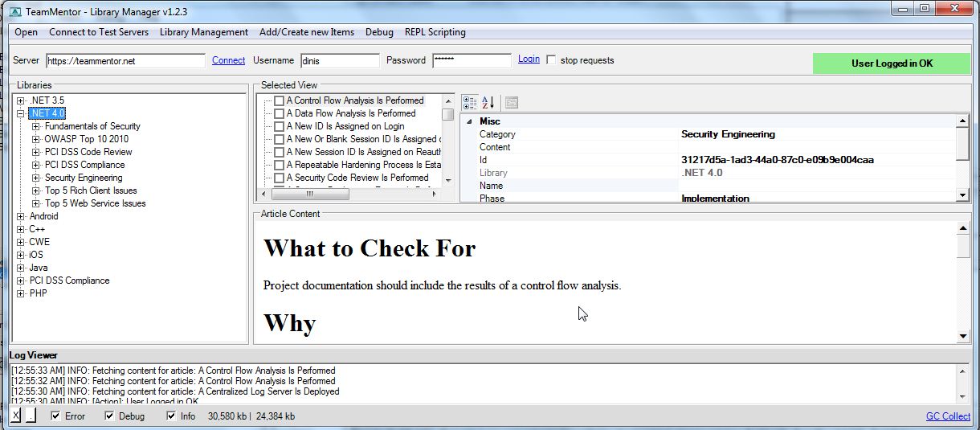Click the Username input field
Viewport: 980px width, 430px height.
point(340,61)
